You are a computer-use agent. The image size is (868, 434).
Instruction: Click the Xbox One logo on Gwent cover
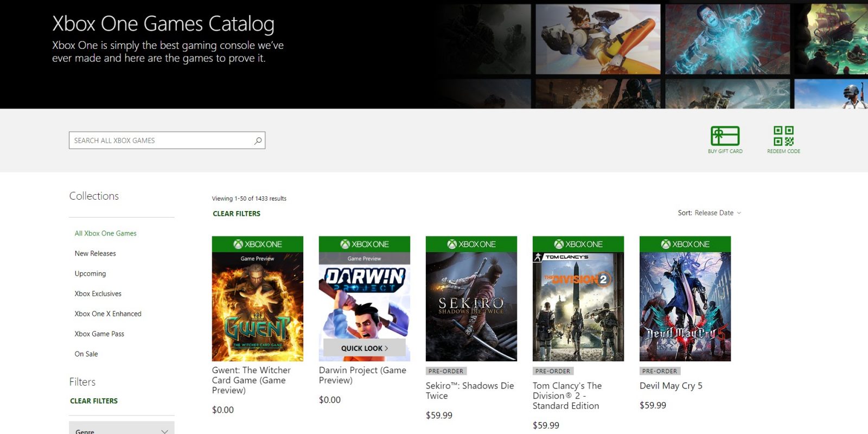coord(258,244)
